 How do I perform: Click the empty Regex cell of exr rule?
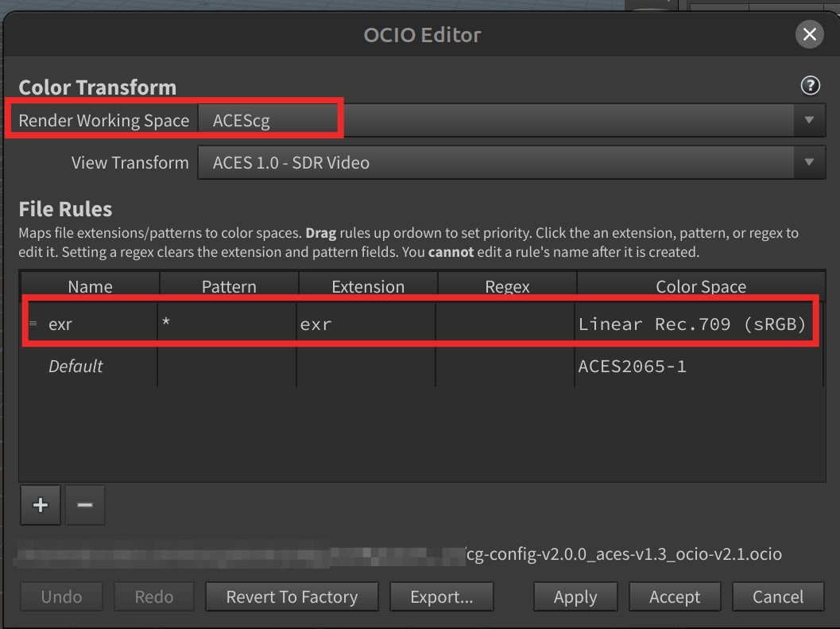(505, 324)
